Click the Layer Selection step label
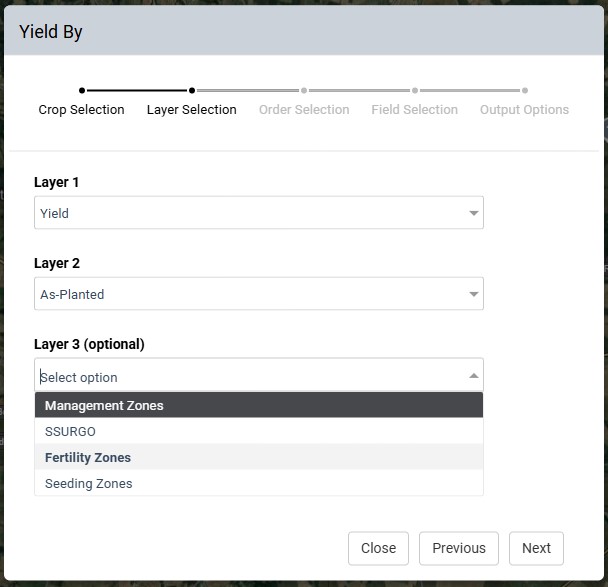The height and width of the screenshot is (587, 608). tap(192, 110)
